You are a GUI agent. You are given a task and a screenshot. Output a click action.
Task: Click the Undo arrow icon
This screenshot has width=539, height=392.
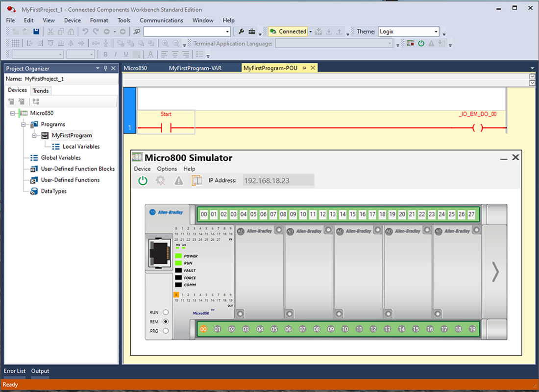[x=85, y=32]
